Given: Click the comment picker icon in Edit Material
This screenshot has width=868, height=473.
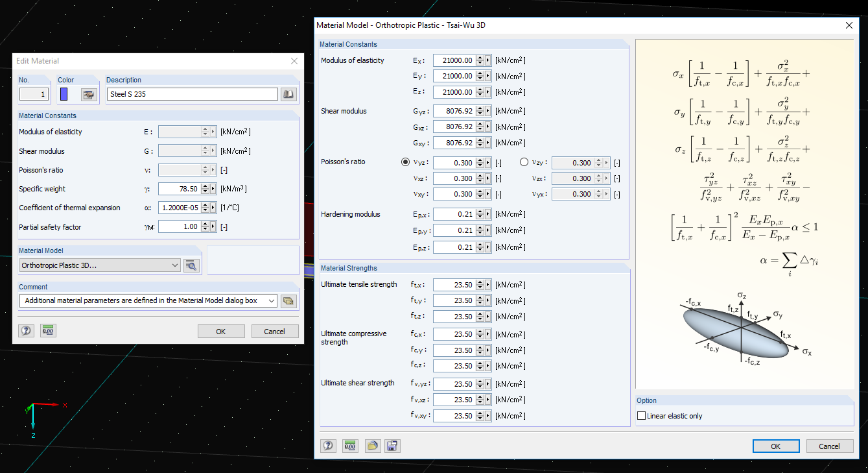Looking at the screenshot, I should tap(288, 300).
